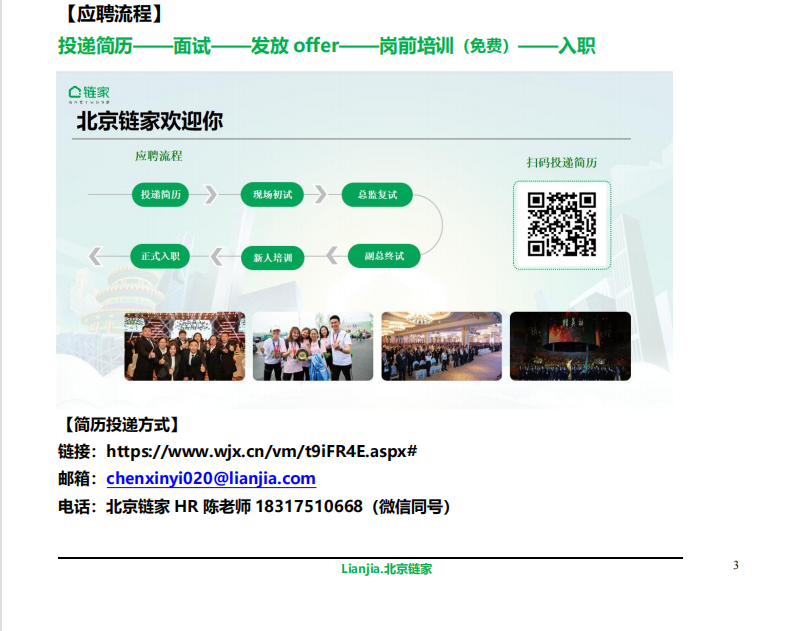Click the 现场初试 green step pill
This screenshot has width=791, height=631.
point(272,195)
